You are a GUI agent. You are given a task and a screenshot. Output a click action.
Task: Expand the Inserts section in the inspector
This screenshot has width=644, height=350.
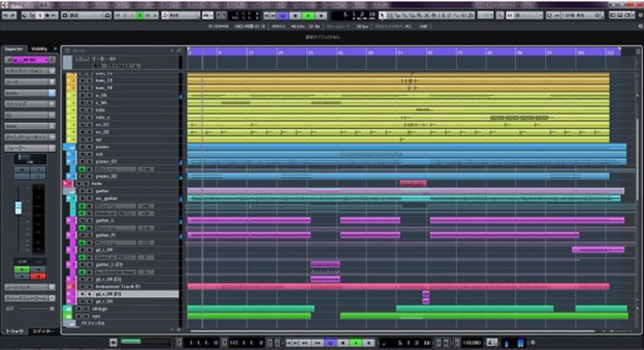(x=30, y=93)
